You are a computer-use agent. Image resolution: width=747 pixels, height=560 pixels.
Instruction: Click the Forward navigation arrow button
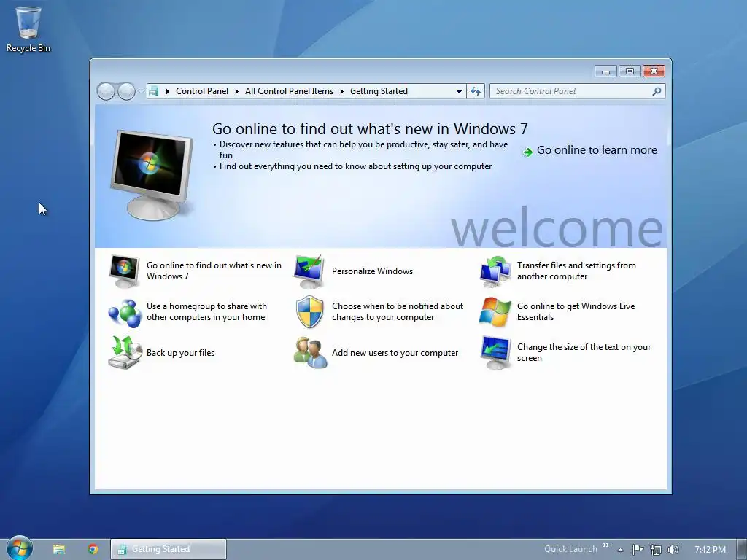pos(125,91)
